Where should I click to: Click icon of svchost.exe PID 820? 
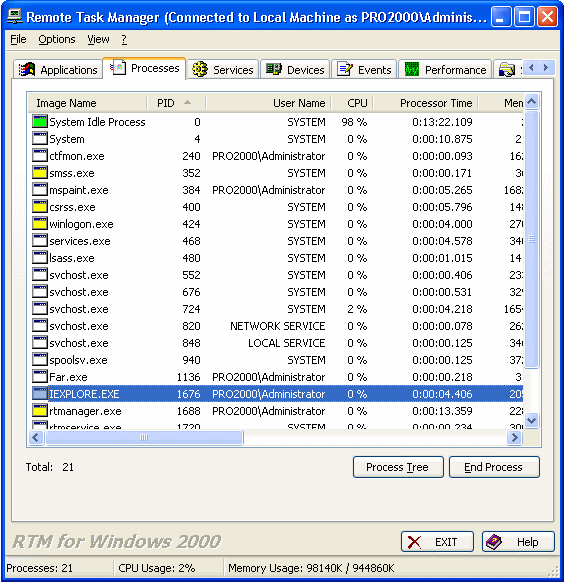click(x=40, y=326)
